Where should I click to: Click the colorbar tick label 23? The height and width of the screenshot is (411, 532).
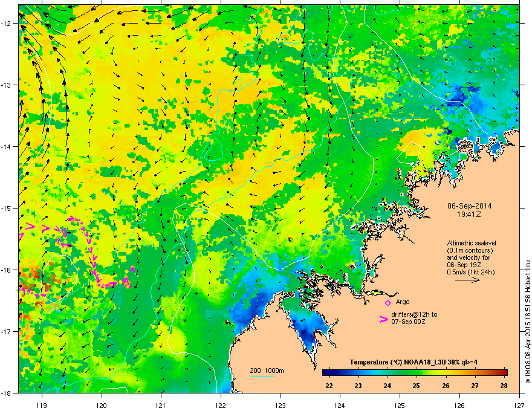(x=358, y=386)
